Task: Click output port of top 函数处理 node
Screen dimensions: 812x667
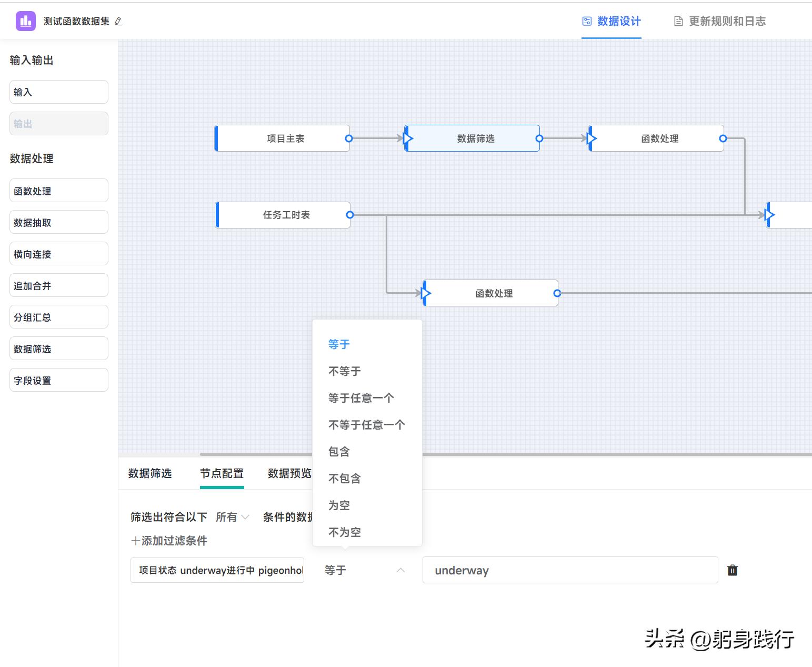Action: coord(723,138)
